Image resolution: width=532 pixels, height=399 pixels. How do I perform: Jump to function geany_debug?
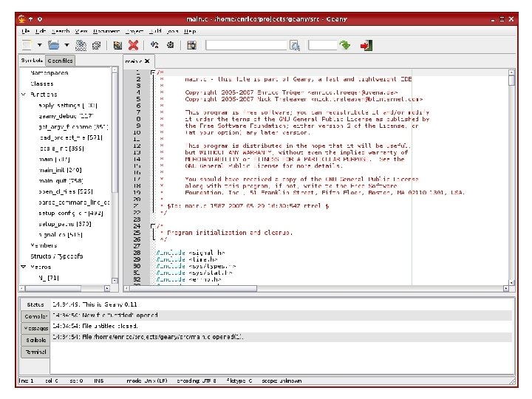click(x=66, y=116)
